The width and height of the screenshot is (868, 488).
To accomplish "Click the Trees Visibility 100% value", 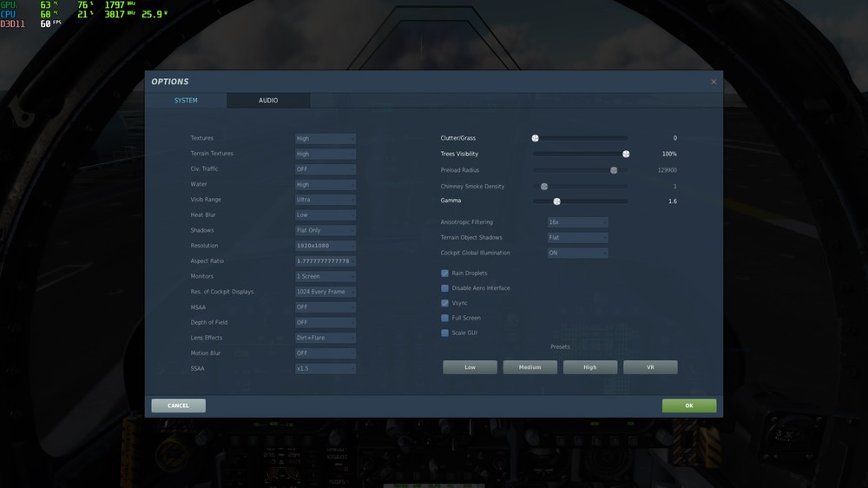I will point(669,154).
